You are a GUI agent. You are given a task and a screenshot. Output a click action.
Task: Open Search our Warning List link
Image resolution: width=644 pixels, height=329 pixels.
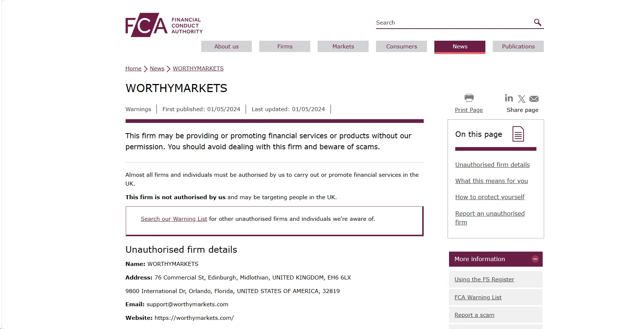[x=174, y=219]
